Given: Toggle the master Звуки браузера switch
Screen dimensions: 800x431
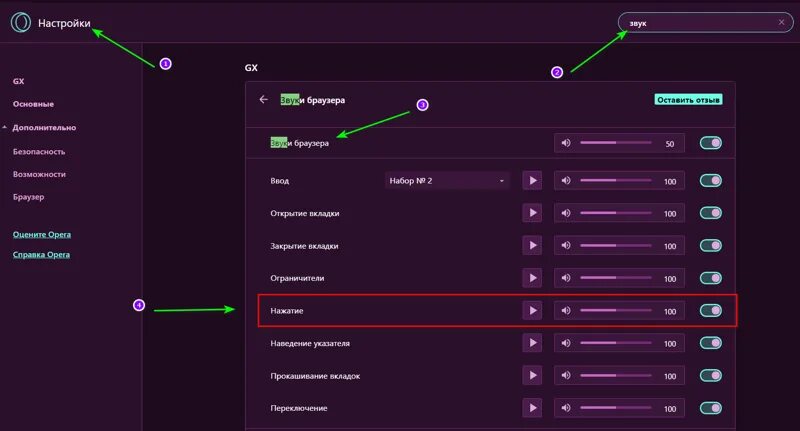Looking at the screenshot, I should pos(711,143).
